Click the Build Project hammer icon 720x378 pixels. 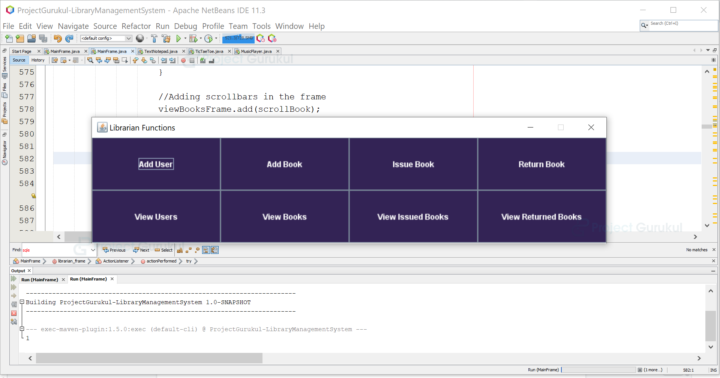pos(154,39)
